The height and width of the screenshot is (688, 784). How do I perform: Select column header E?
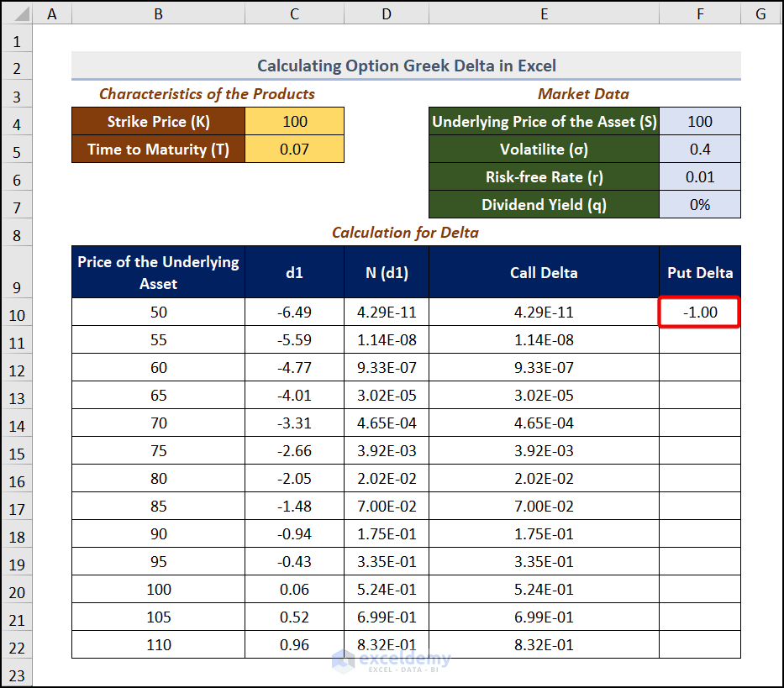coord(544,13)
